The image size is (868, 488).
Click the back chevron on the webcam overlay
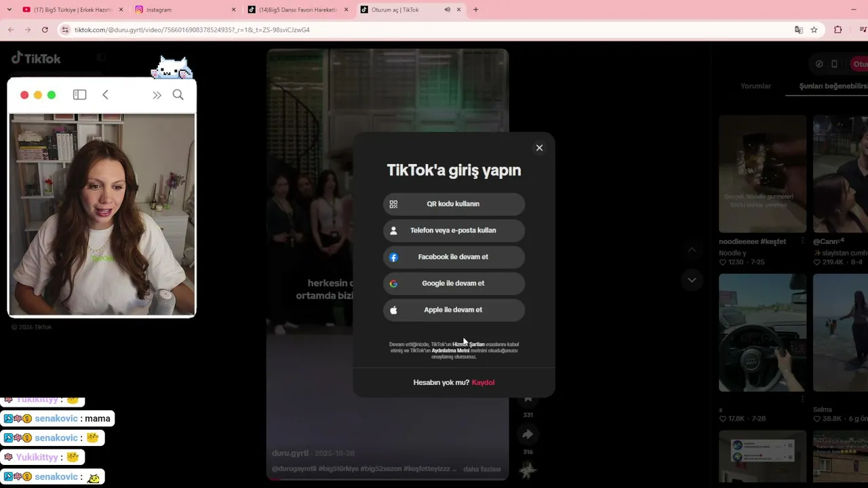[x=105, y=95]
